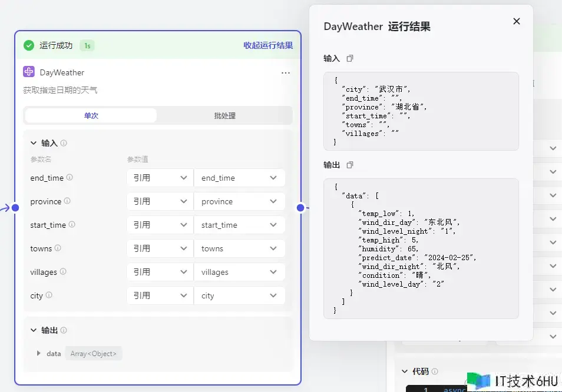Image resolution: width=562 pixels, height=392 pixels.
Task: Switch to the 单次 mode tab
Action: point(91,115)
